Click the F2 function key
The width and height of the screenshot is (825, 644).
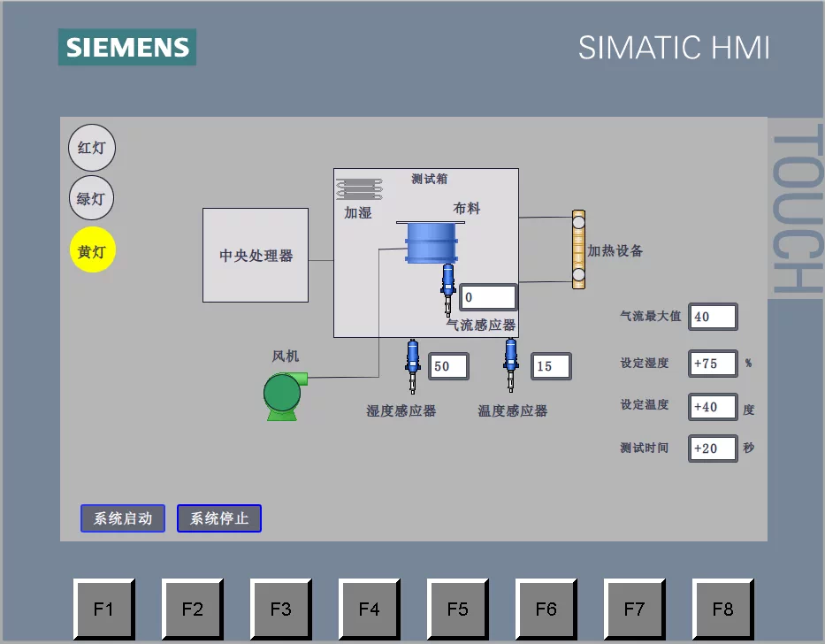click(193, 609)
